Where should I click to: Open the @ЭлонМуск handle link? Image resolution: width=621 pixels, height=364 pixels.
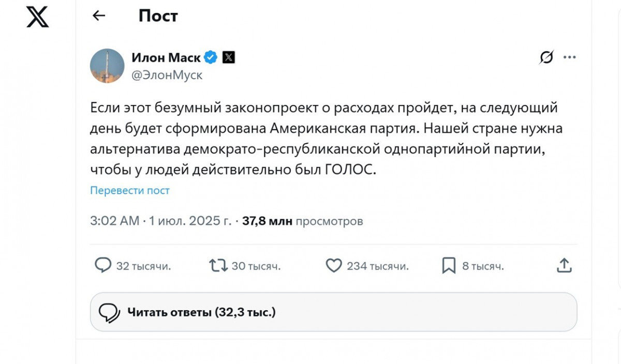(x=167, y=75)
